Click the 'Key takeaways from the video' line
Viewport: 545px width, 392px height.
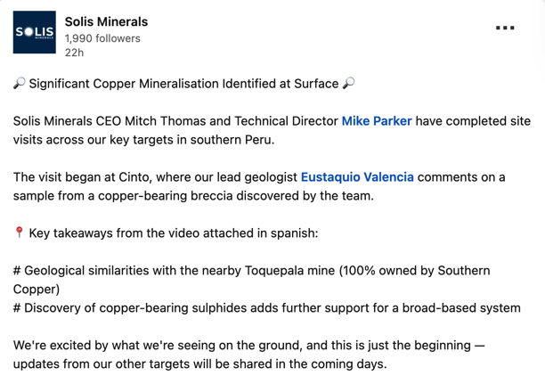coord(174,233)
